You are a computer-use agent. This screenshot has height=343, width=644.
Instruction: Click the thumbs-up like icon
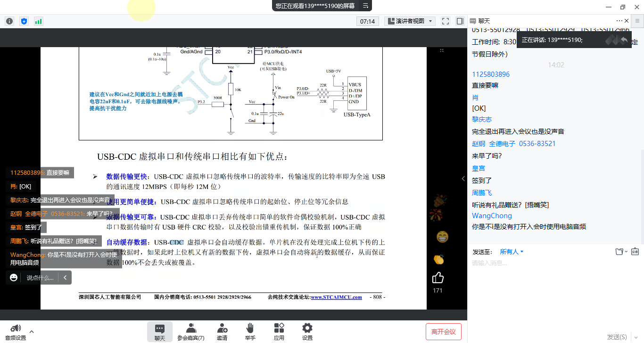438,278
